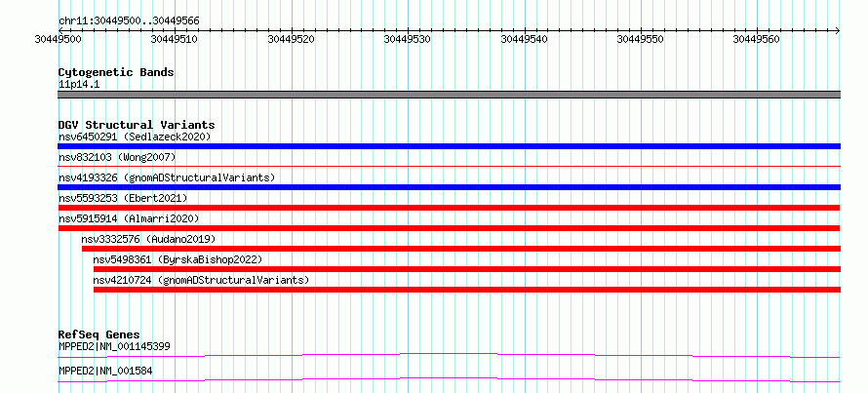This screenshot has width=868, height=393.
Task: Click the nsv6450291 (Sedlazeck2020) label
Action: coord(135,137)
